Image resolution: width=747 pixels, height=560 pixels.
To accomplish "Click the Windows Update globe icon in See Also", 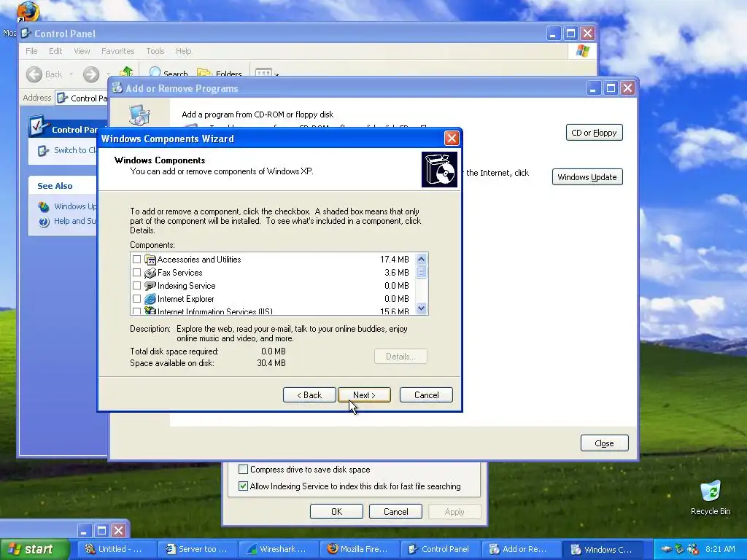I will (x=44, y=206).
